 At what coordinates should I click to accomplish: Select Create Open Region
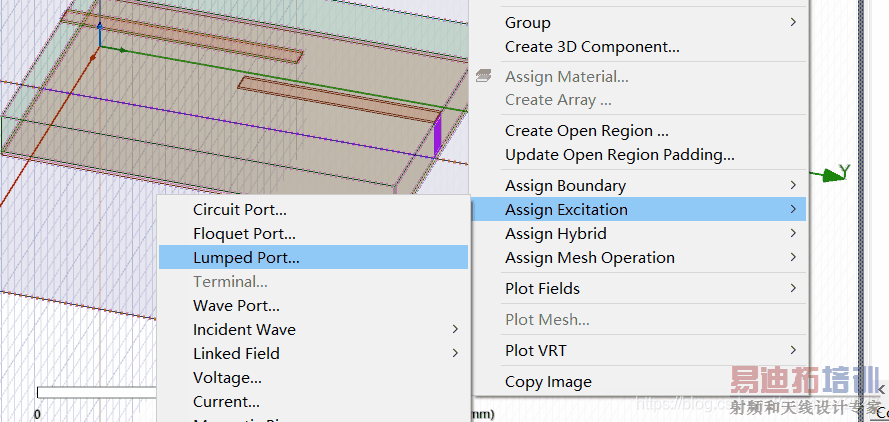pyautogui.click(x=640, y=131)
